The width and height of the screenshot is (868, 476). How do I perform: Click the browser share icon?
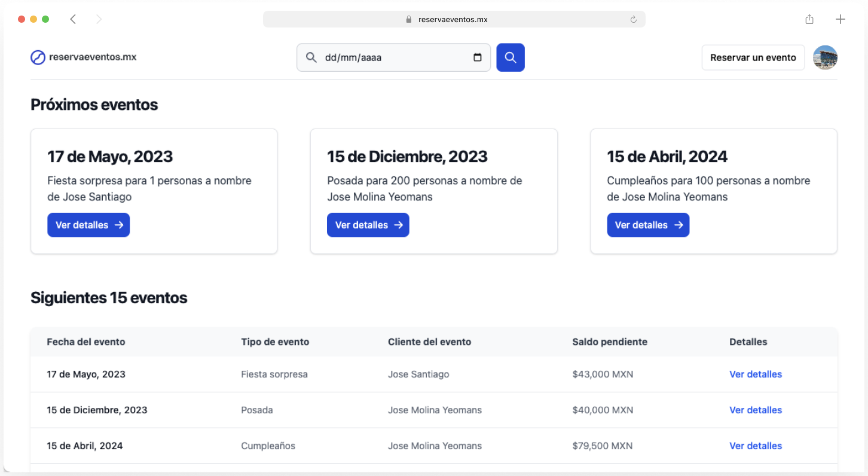pyautogui.click(x=809, y=19)
